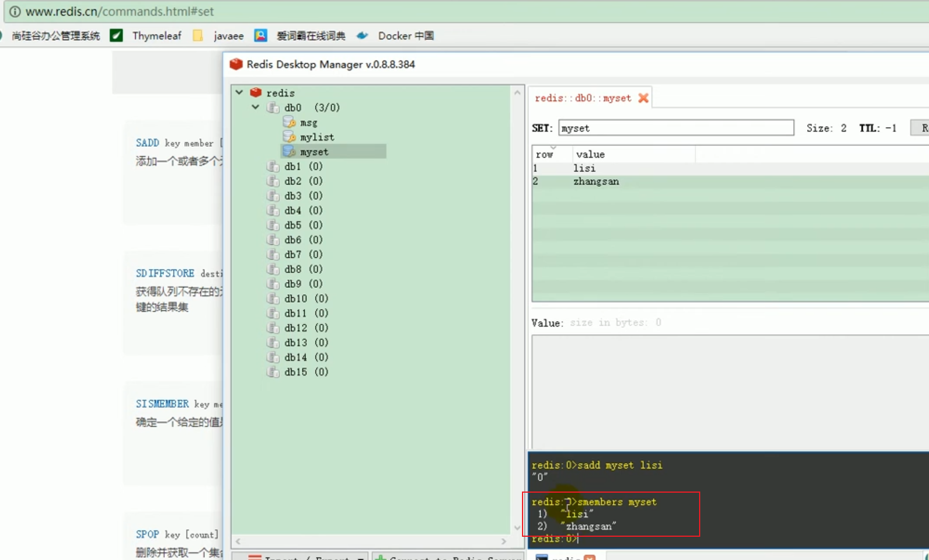Open the SADD command documentation link

(x=147, y=142)
